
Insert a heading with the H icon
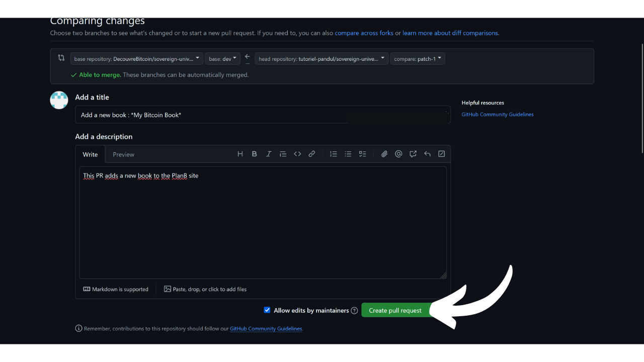pos(240,154)
